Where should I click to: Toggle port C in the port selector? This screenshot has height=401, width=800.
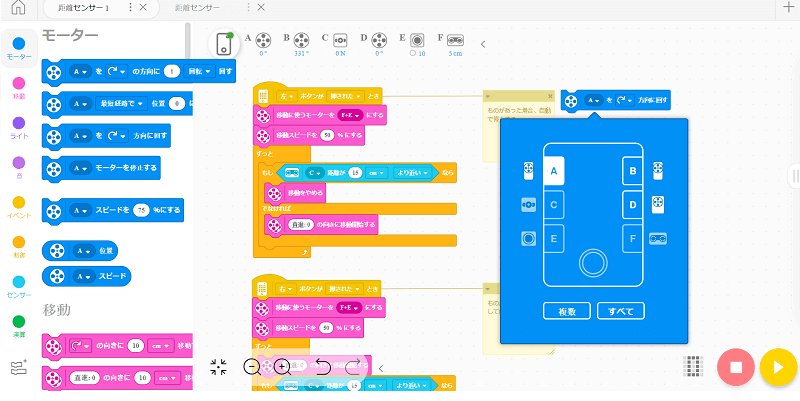tap(554, 205)
